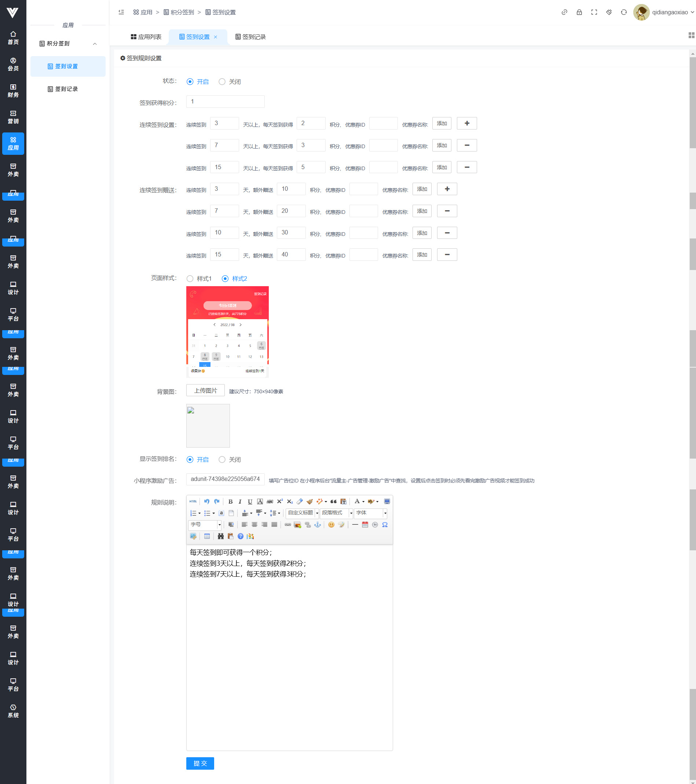
Task: Enter fullscreen using the top bar icon
Action: tap(594, 12)
